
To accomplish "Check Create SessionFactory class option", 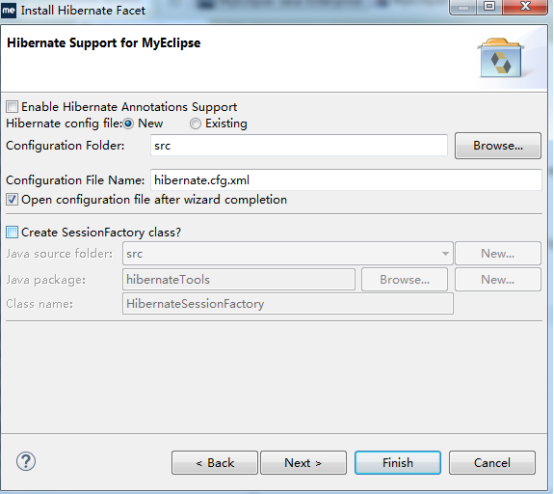I will tap(12, 232).
